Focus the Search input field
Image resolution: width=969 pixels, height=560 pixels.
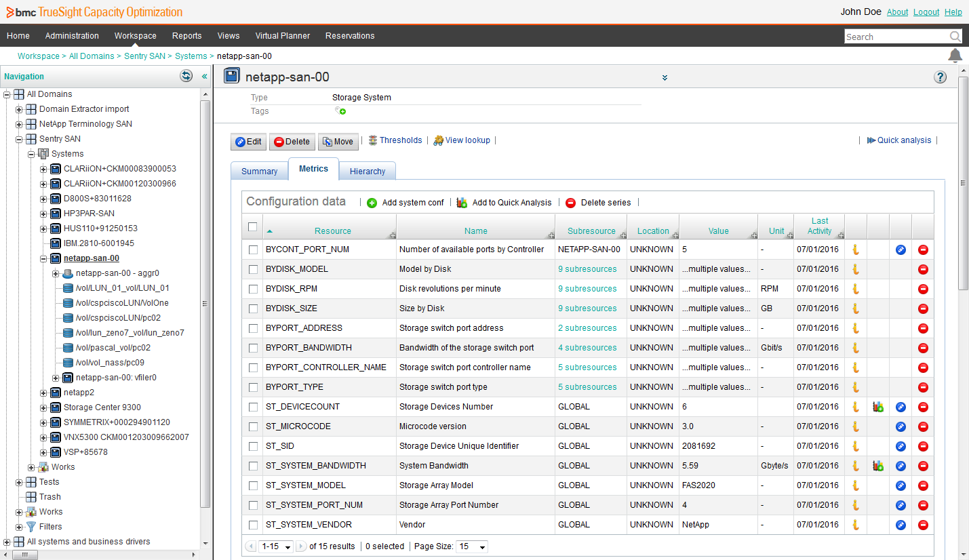(896, 37)
